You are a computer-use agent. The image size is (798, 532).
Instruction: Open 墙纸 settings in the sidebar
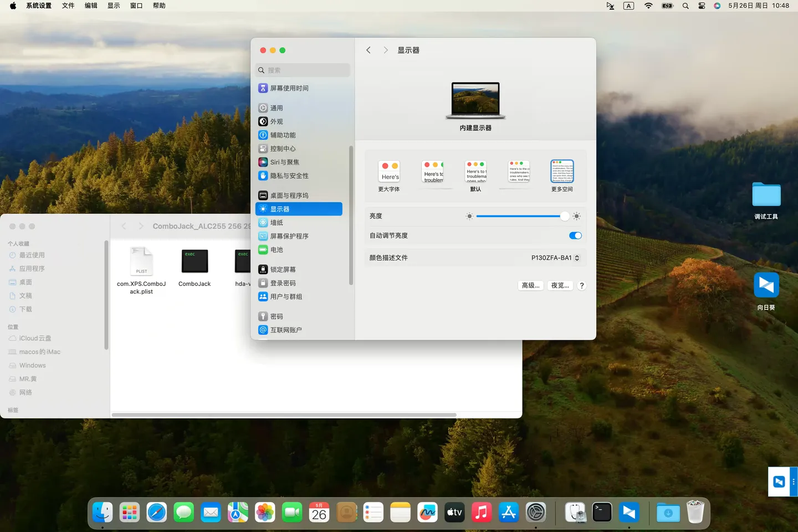[275, 222]
